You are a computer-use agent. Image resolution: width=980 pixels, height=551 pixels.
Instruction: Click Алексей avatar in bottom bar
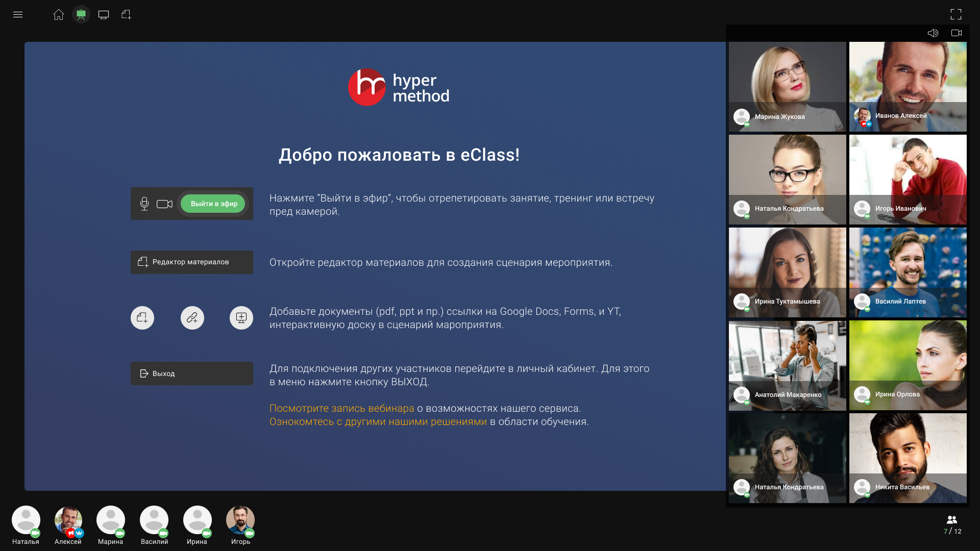coord(68,520)
